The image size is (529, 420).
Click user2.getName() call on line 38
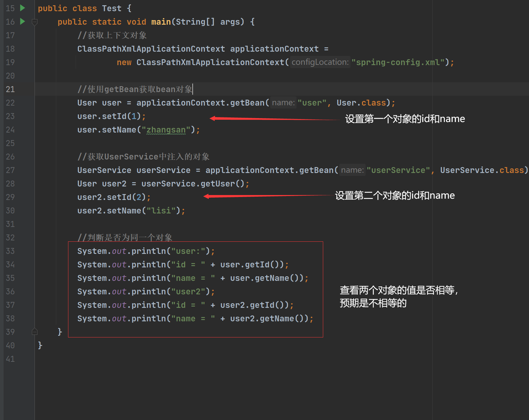269,318
